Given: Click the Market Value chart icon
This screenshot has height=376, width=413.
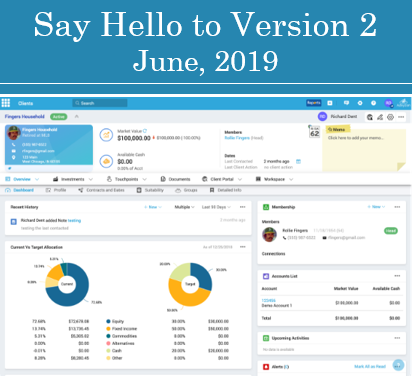Looking at the screenshot, I should pyautogui.click(x=106, y=135).
